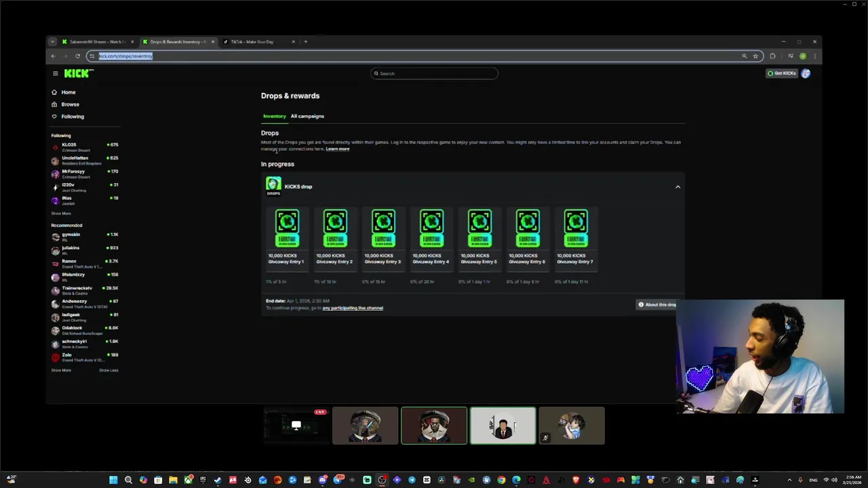Open recommended channel Odablock
Image resolution: width=868 pixels, height=488 pixels.
[85, 330]
